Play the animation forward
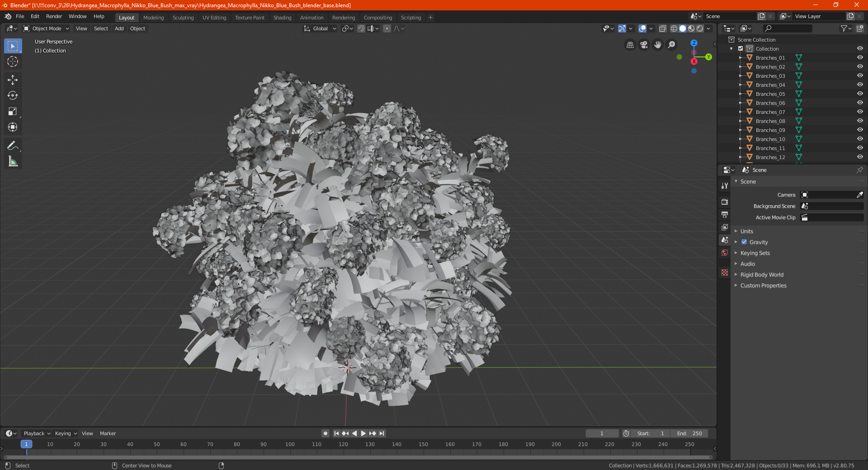This screenshot has height=470, width=868. click(363, 433)
